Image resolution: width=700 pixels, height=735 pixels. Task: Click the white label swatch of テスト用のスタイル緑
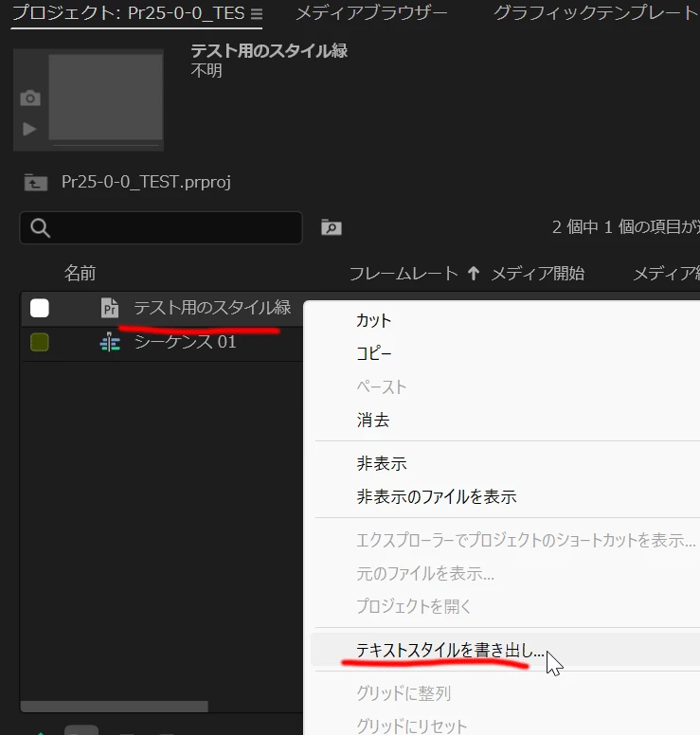[x=40, y=308]
